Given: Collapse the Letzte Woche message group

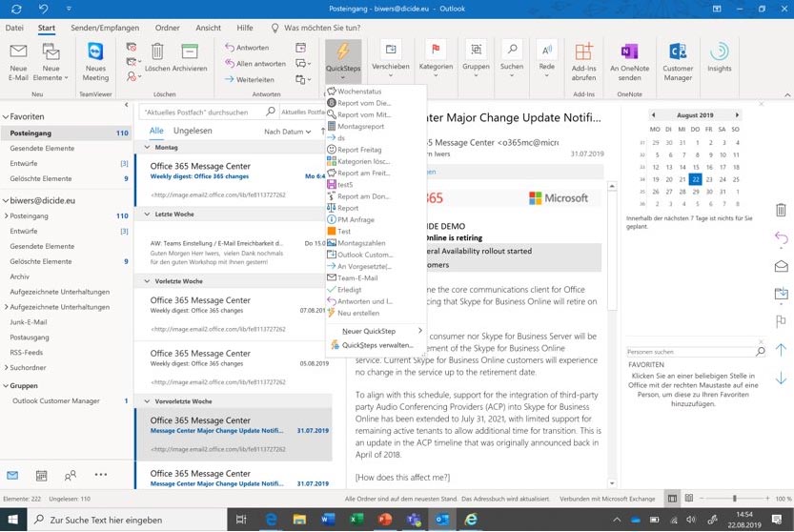Looking at the screenshot, I should tap(148, 215).
